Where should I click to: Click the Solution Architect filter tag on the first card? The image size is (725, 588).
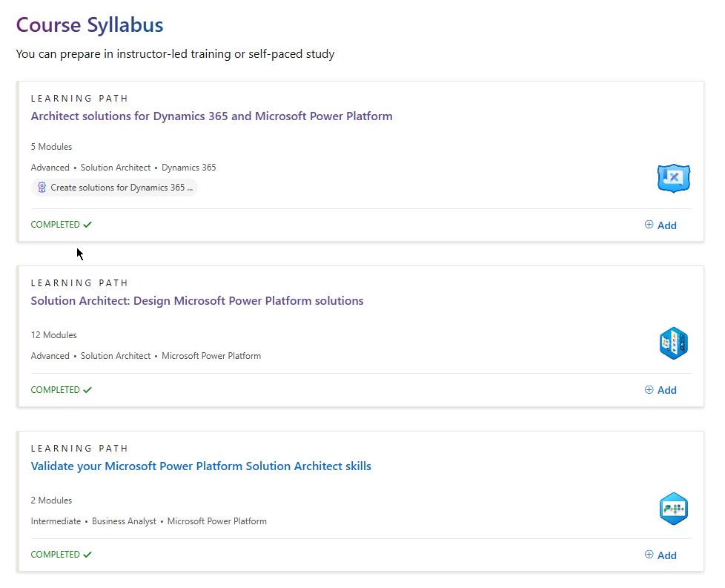pyautogui.click(x=116, y=167)
